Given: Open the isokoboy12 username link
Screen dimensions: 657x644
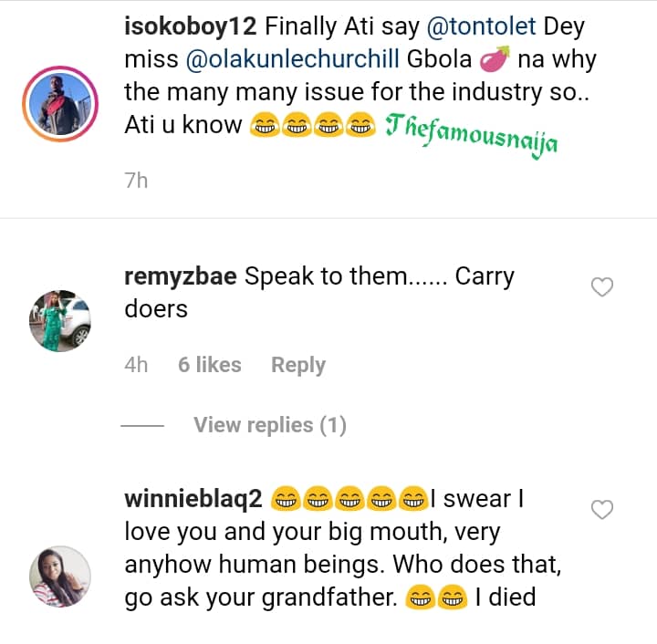Looking at the screenshot, I should coord(190,27).
